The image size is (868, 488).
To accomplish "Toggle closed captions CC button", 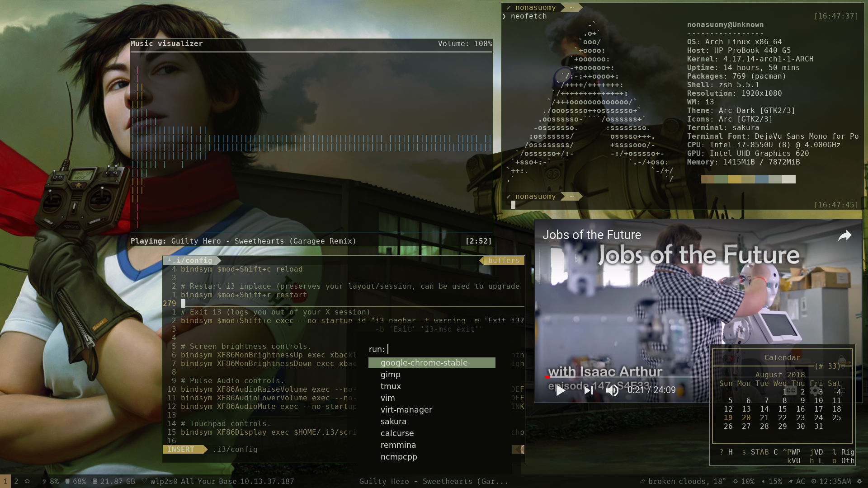I will click(790, 390).
